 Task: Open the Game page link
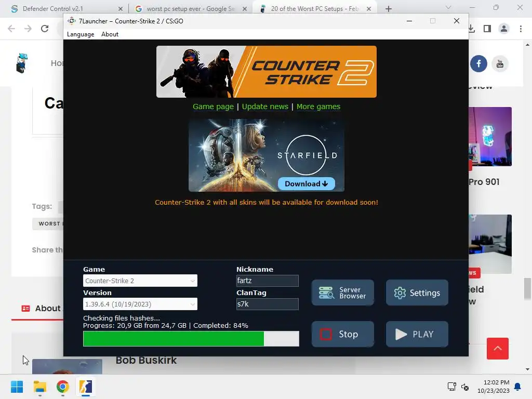[213, 107]
